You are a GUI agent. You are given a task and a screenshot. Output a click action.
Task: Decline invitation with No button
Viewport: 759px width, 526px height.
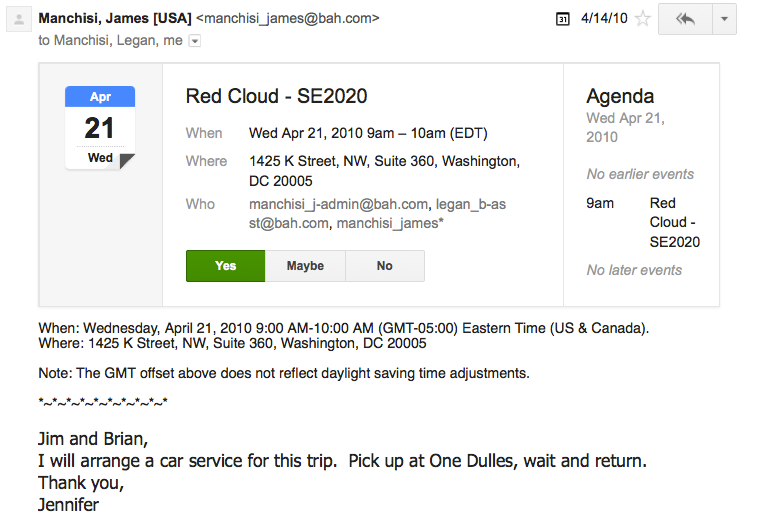(385, 266)
